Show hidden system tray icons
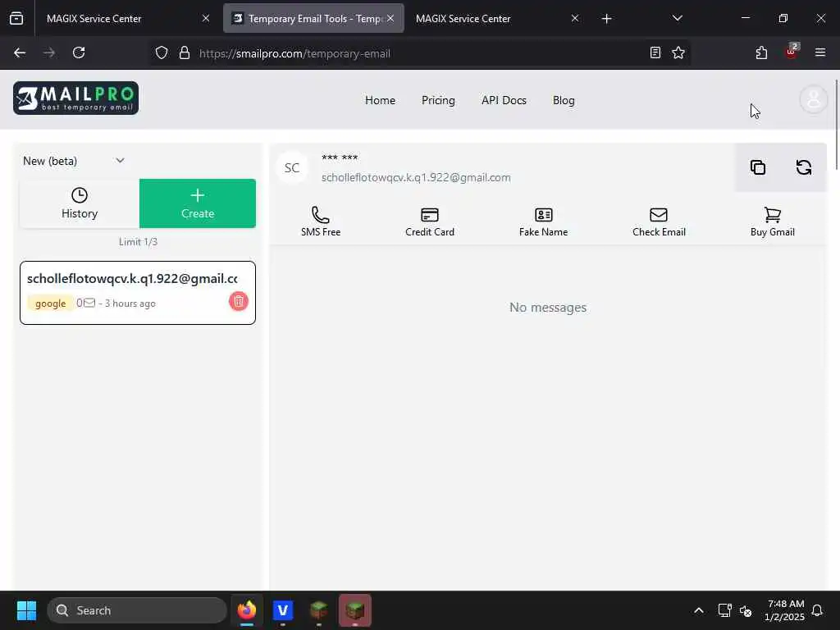Viewport: 840px width, 630px height. (x=699, y=610)
